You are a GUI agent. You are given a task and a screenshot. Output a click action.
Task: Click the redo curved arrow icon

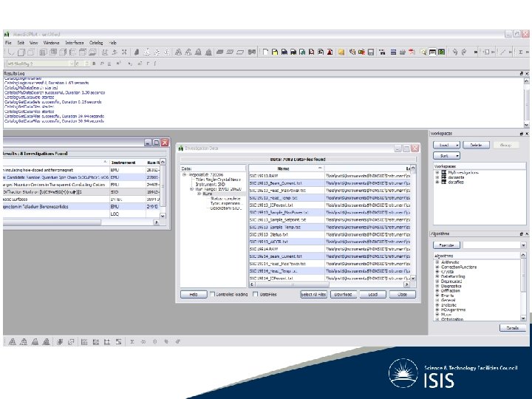click(x=464, y=52)
